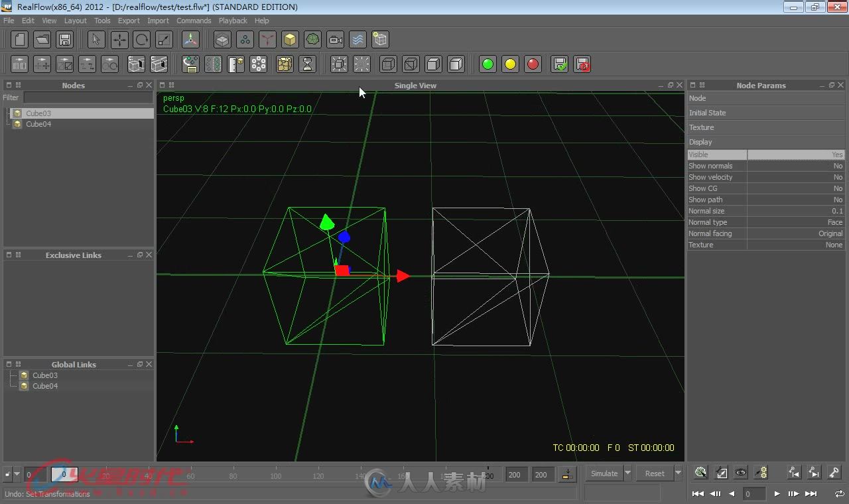
Task: Add a green mesh node
Action: (x=313, y=40)
